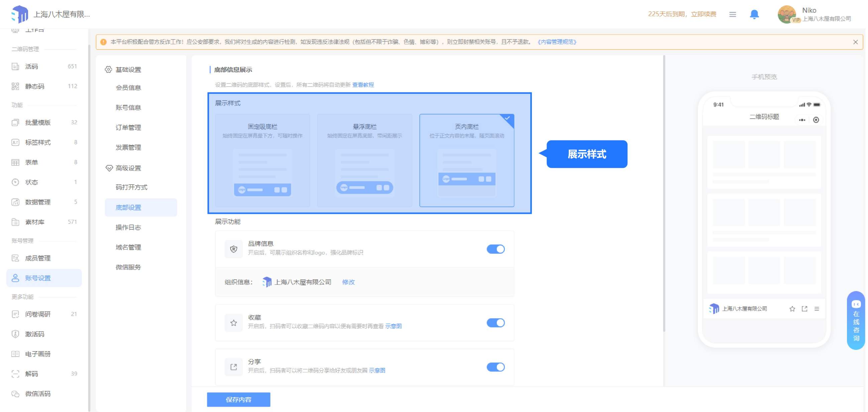Click the 激活码 shield icon

[15, 334]
